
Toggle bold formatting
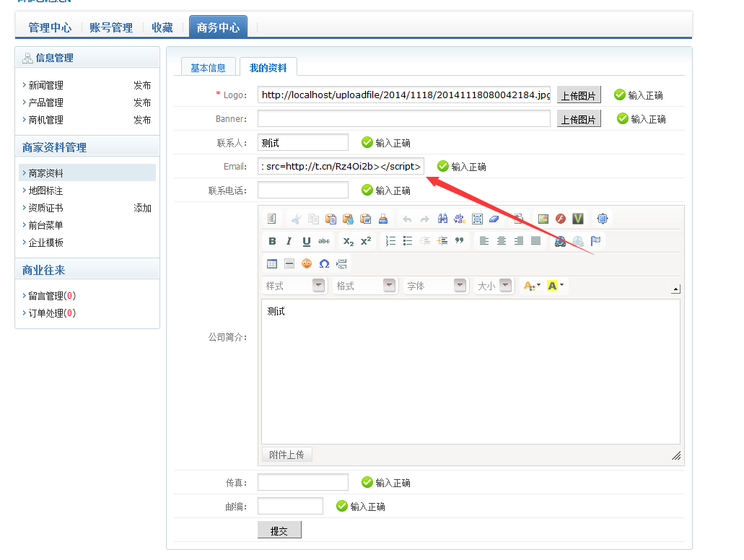pyautogui.click(x=272, y=241)
